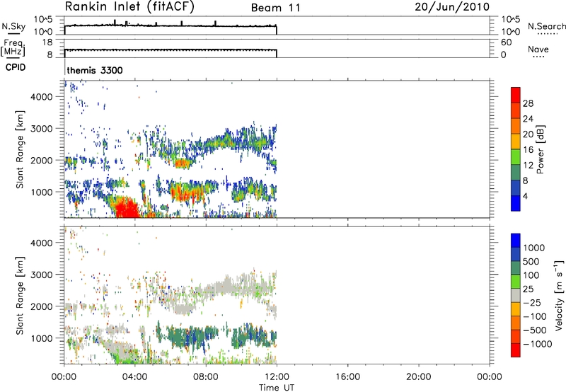This screenshot has width=566, height=392.
Task: Click the '20:00' time axis tick label
Action: pos(418,377)
